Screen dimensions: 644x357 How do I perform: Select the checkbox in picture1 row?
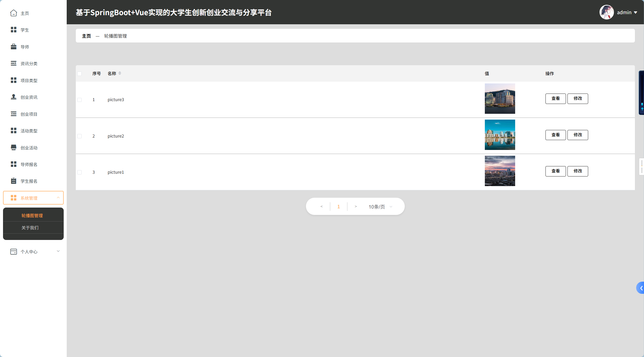(80, 172)
